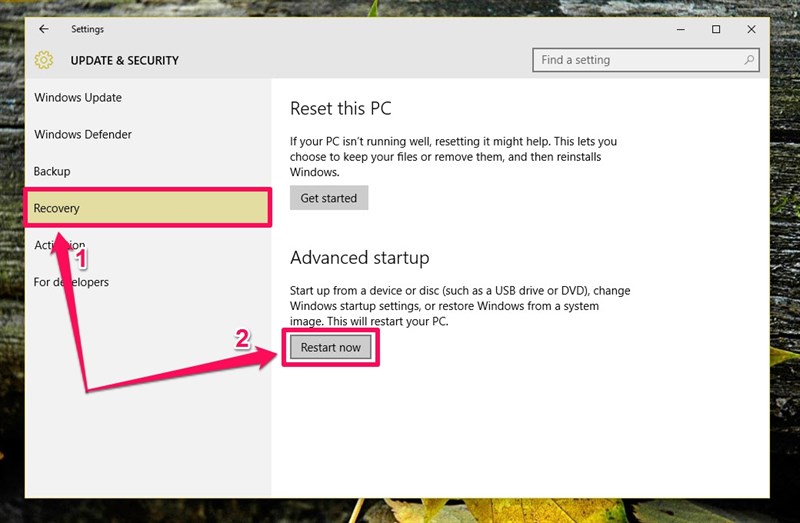
Task: Click the Update & Security gear icon
Action: coord(44,60)
